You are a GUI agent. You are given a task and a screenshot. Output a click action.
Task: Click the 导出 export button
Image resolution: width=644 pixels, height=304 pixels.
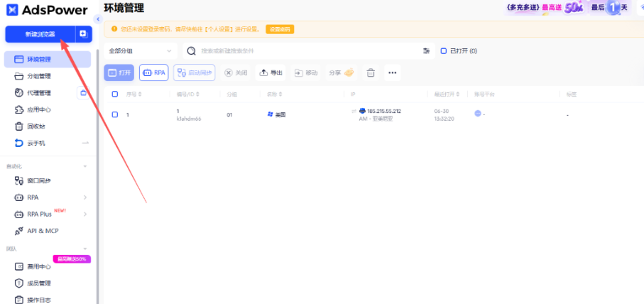(271, 72)
